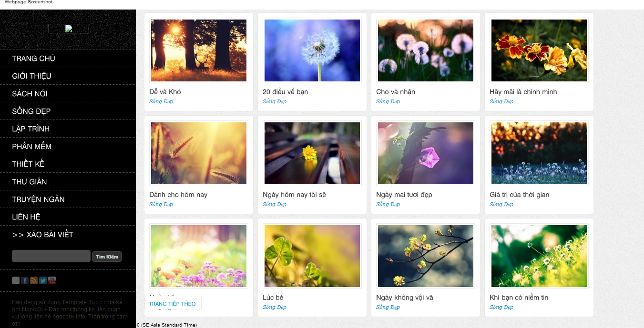Open the TRUYỆN NGẮN menu item

click(x=68, y=199)
